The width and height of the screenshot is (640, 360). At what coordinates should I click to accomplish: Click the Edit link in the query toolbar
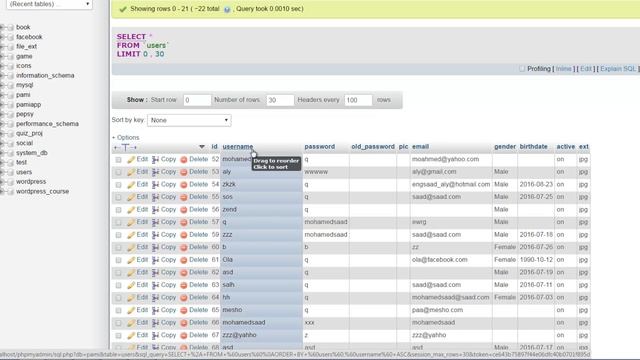coord(586,69)
